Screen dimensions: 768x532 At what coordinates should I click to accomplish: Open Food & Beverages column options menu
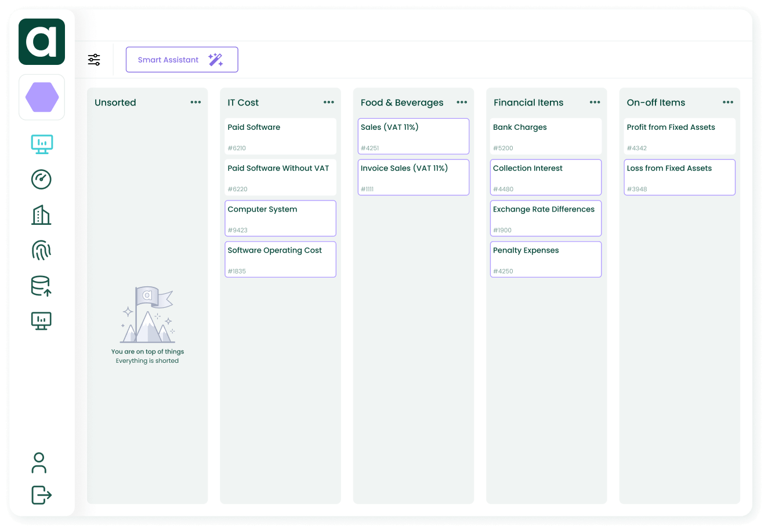(x=462, y=103)
